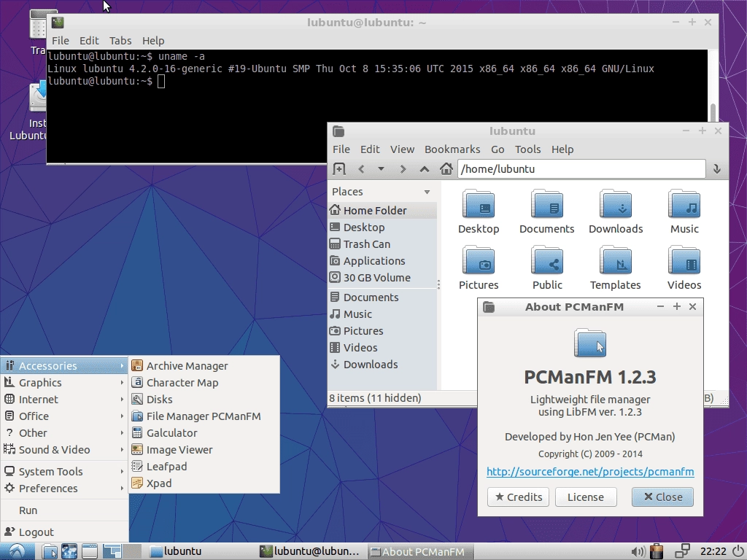The height and width of the screenshot is (560, 747).
Task: Select the Public folder icon
Action: (547, 261)
